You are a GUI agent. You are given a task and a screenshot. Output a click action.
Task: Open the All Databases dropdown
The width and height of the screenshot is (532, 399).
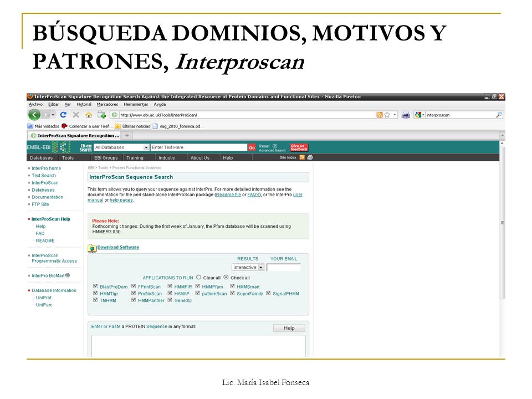point(121,147)
